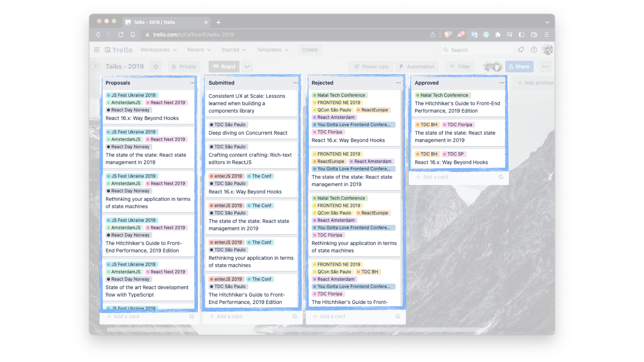
Task: Open the board menu ellipsis
Action: (x=546, y=67)
